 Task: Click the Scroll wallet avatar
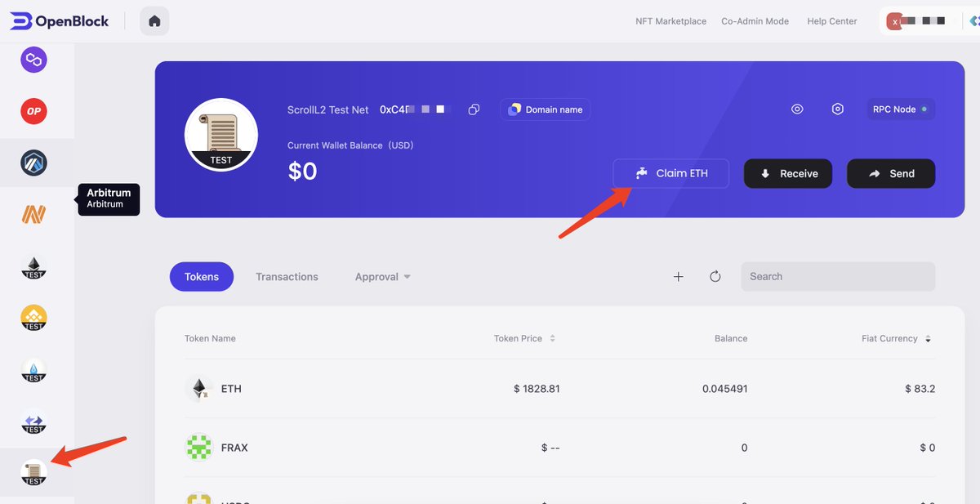click(221, 135)
